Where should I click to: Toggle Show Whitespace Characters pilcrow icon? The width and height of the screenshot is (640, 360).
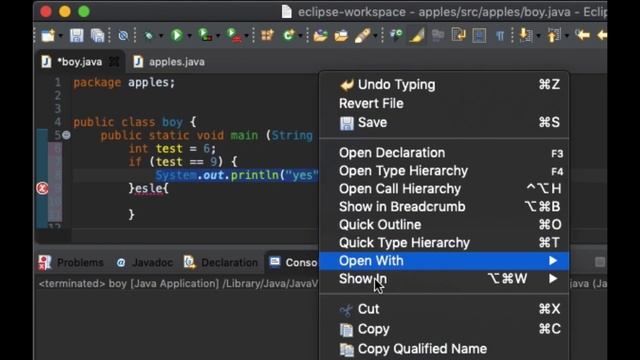pos(500,36)
